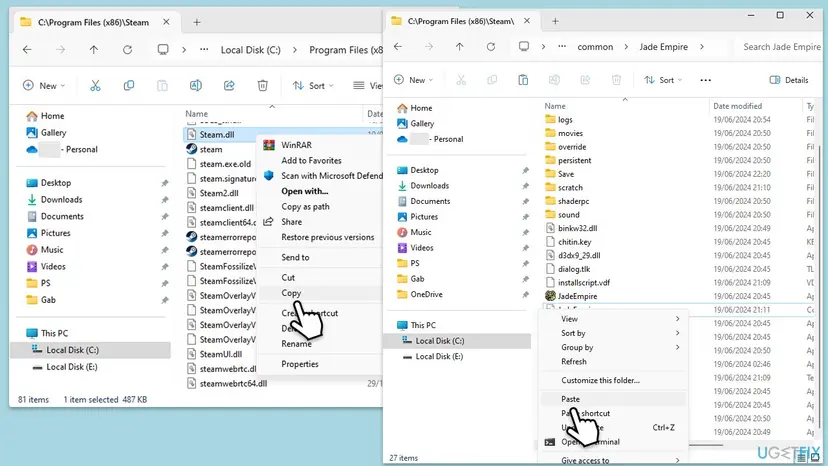Click monitor icon in left address bar
This screenshot has width=828, height=466.
163,50
